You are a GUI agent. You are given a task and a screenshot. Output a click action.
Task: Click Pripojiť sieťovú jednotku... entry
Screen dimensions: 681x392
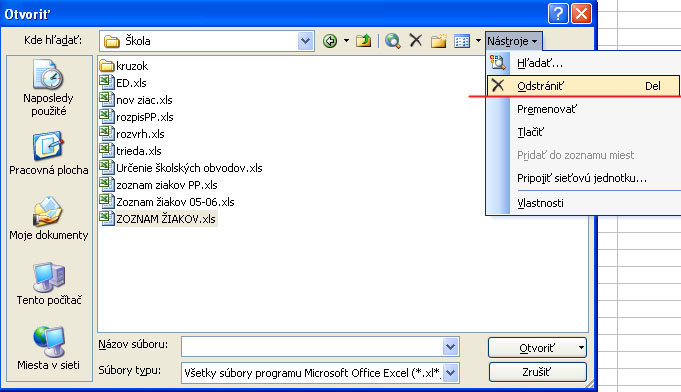click(x=582, y=178)
